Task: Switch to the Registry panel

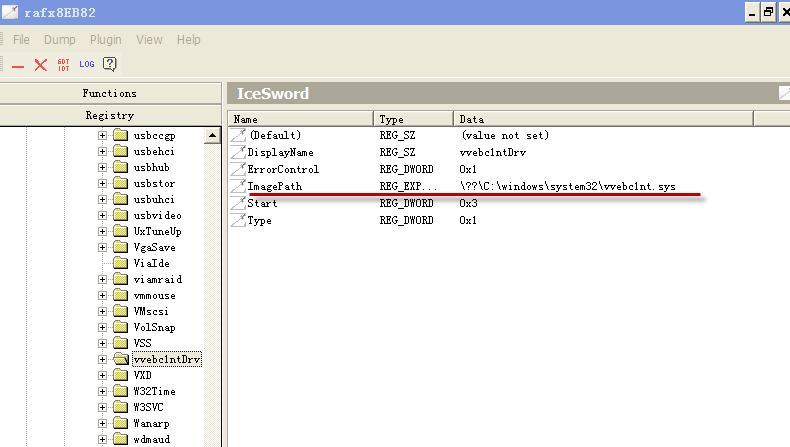Action: [x=110, y=115]
